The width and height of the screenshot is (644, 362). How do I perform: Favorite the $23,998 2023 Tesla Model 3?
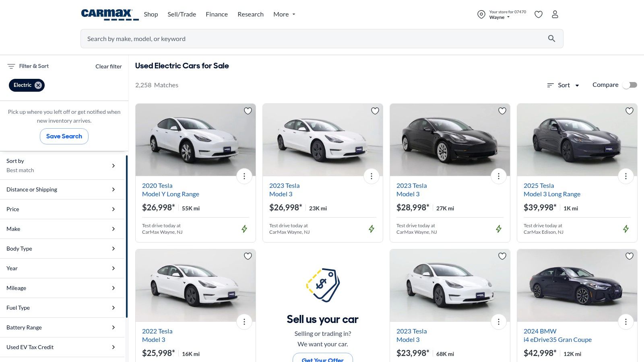click(502, 256)
